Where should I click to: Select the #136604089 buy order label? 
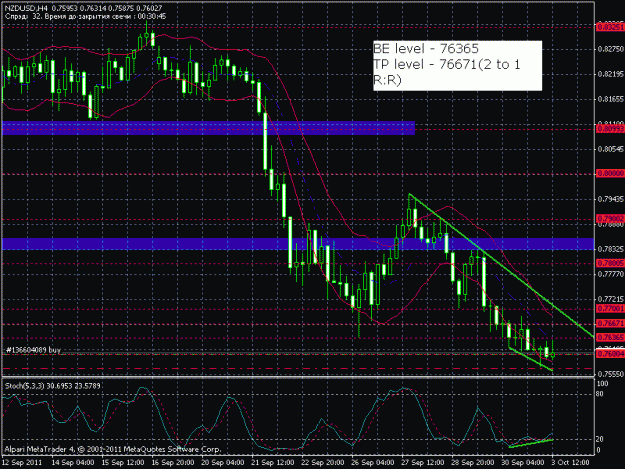[33, 350]
